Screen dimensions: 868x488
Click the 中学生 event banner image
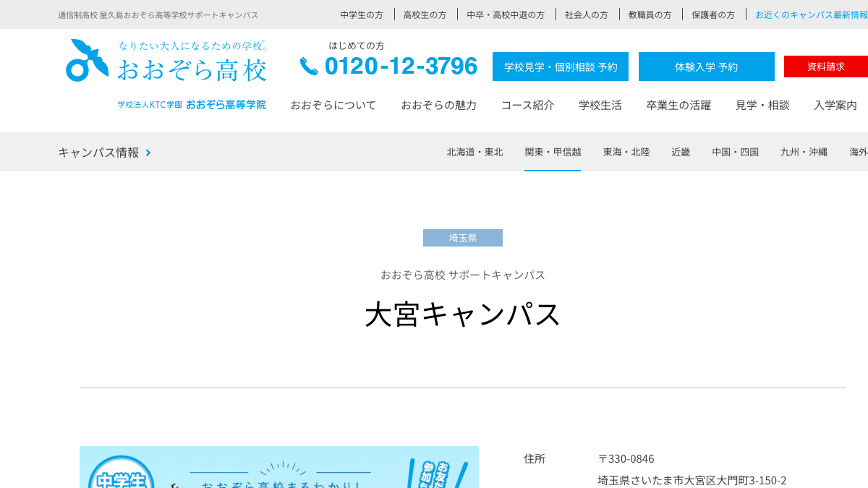click(279, 467)
